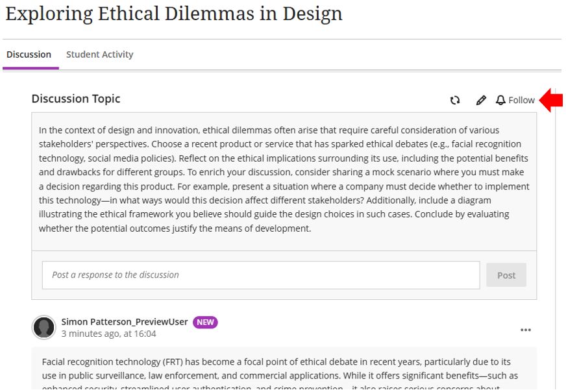Click the refresh discussion icon

point(455,100)
